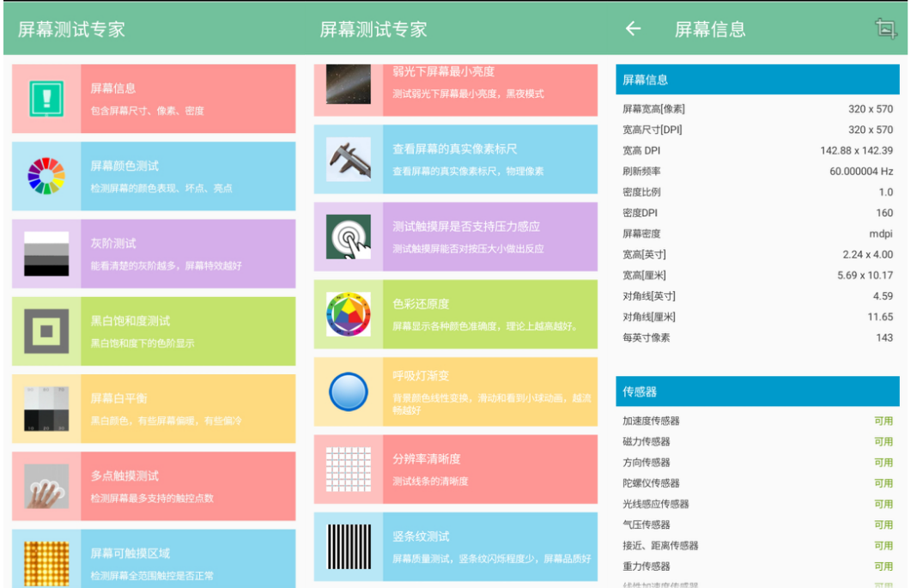The image size is (911, 588).
Task: Click the blue ball icon for 呼吸灯渐变
Action: click(x=349, y=391)
